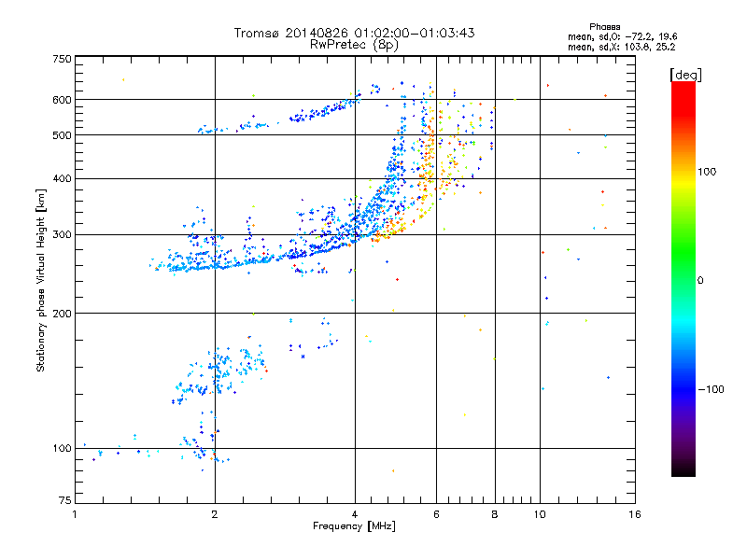
Task: Click the y-axis '750' tick label
Action: [x=62, y=59]
